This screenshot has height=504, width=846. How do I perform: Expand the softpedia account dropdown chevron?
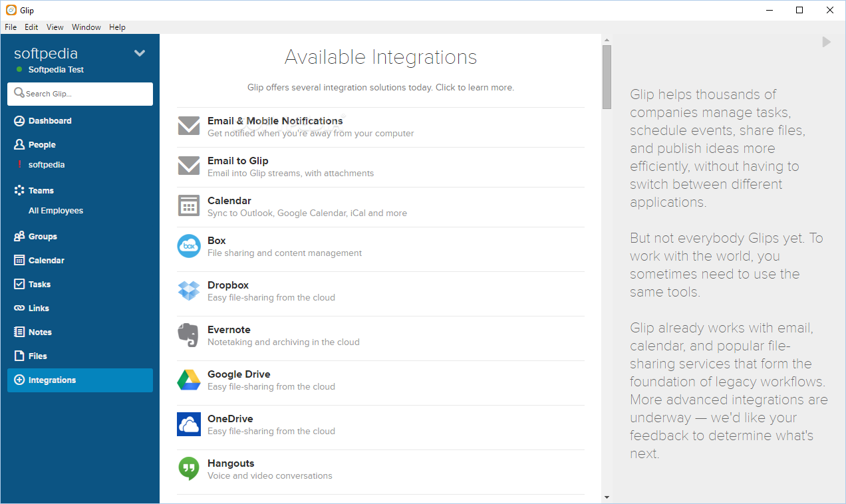point(140,53)
